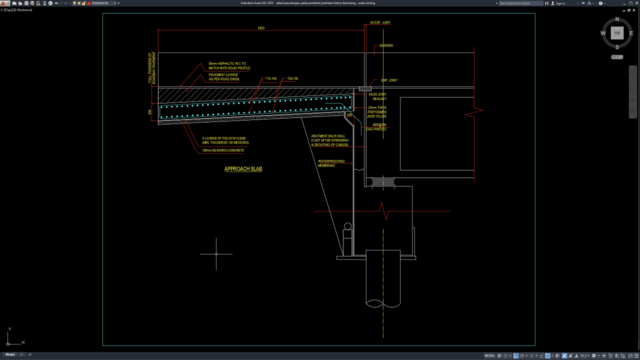
Task: Click the N compass direction on ViewCube
Action: pyautogui.click(x=617, y=19)
